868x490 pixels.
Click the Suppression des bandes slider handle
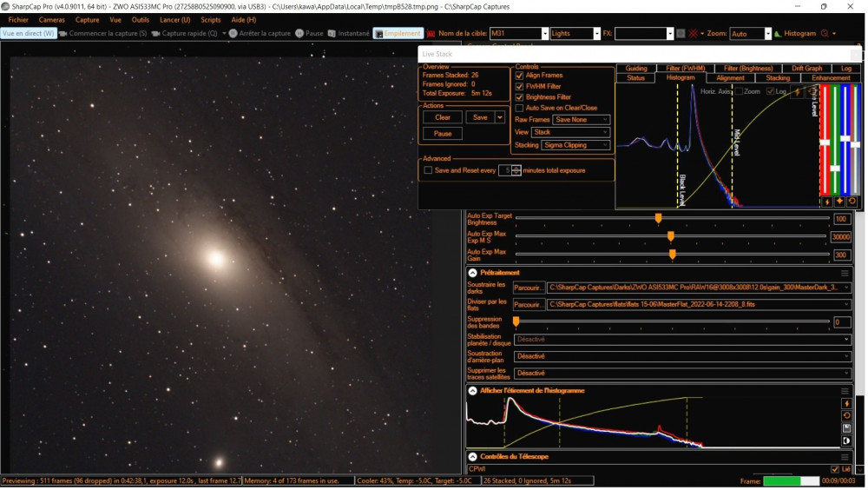click(x=516, y=321)
